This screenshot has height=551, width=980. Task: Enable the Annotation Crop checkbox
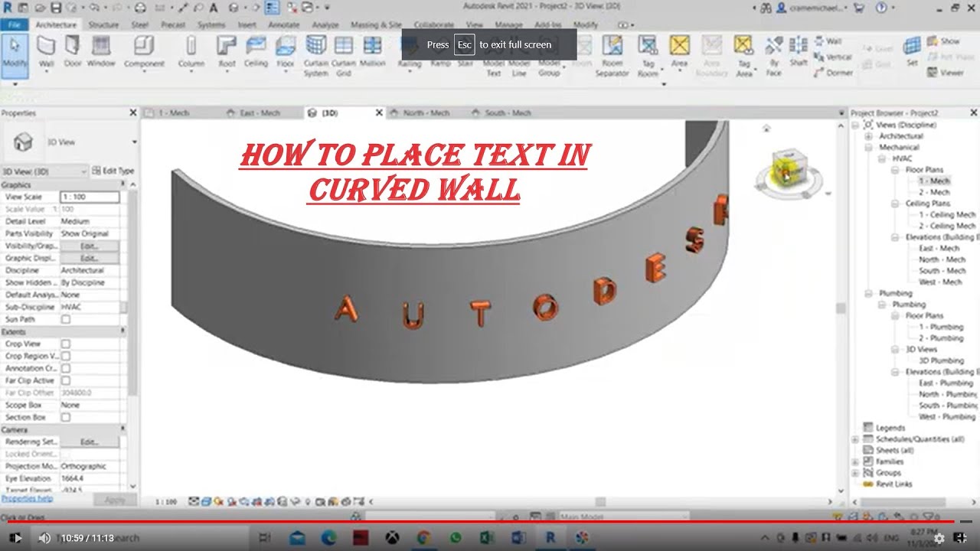click(x=66, y=368)
